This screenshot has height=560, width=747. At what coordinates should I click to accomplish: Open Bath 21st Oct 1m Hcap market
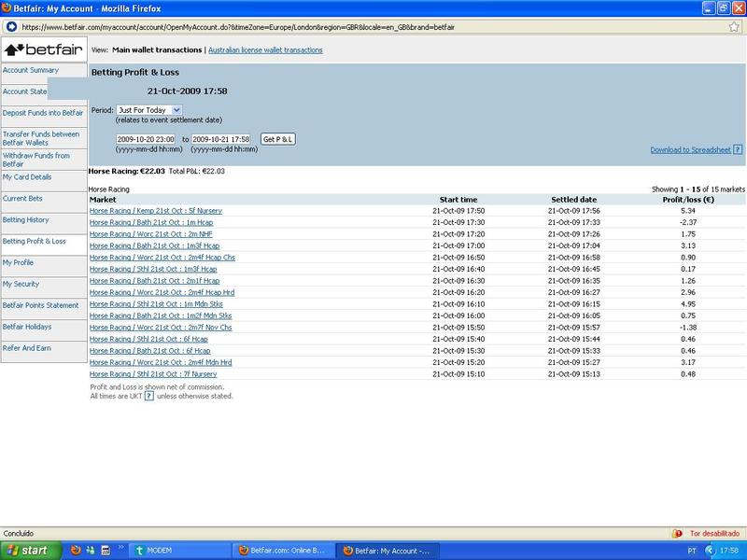[151, 222]
